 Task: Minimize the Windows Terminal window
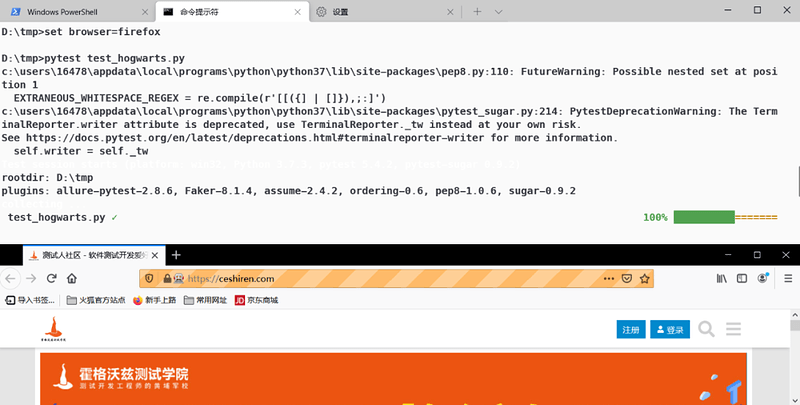pos(728,10)
